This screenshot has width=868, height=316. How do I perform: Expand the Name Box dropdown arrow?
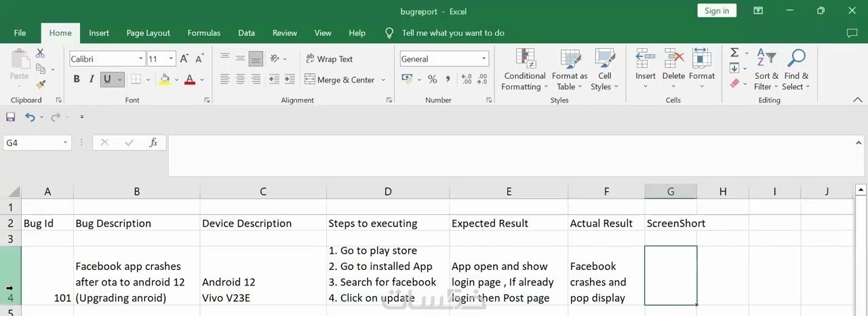tap(66, 142)
